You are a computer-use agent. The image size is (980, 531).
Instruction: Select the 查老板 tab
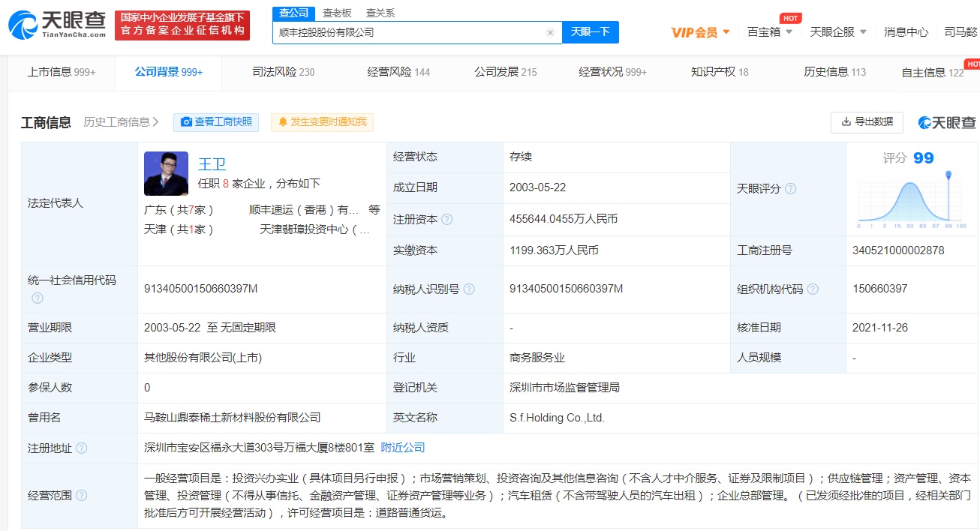click(337, 13)
